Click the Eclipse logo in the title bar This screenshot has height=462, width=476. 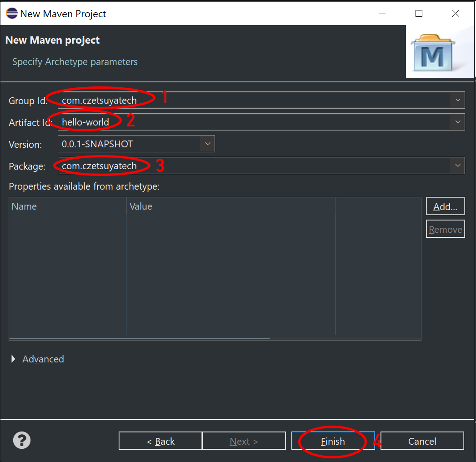[x=11, y=13]
